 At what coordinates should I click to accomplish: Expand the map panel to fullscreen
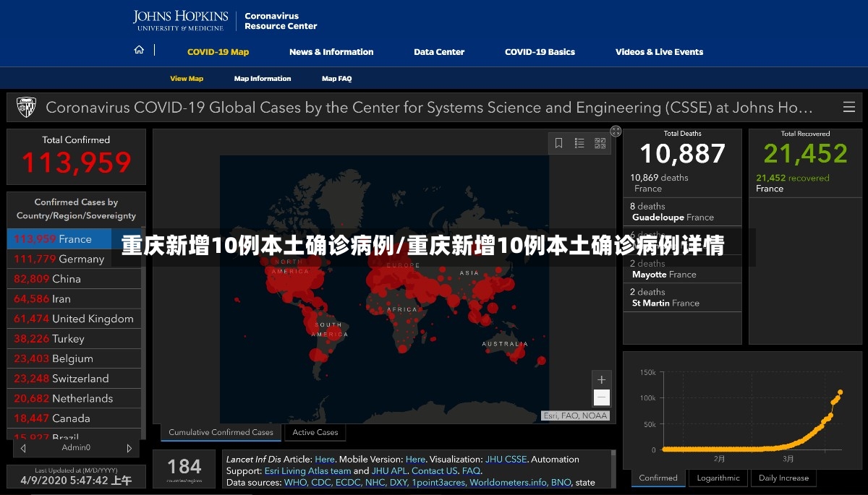616,132
